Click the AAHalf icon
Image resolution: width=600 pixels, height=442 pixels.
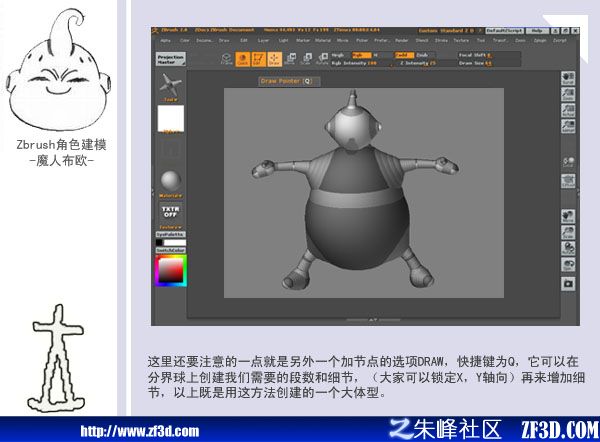[x=568, y=126]
